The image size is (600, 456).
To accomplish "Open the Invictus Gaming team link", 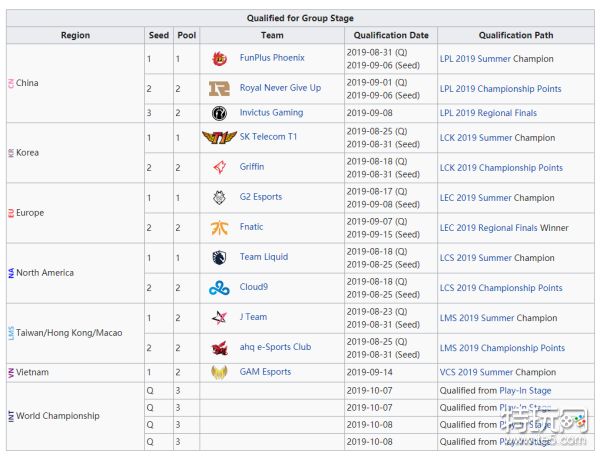I will click(271, 113).
